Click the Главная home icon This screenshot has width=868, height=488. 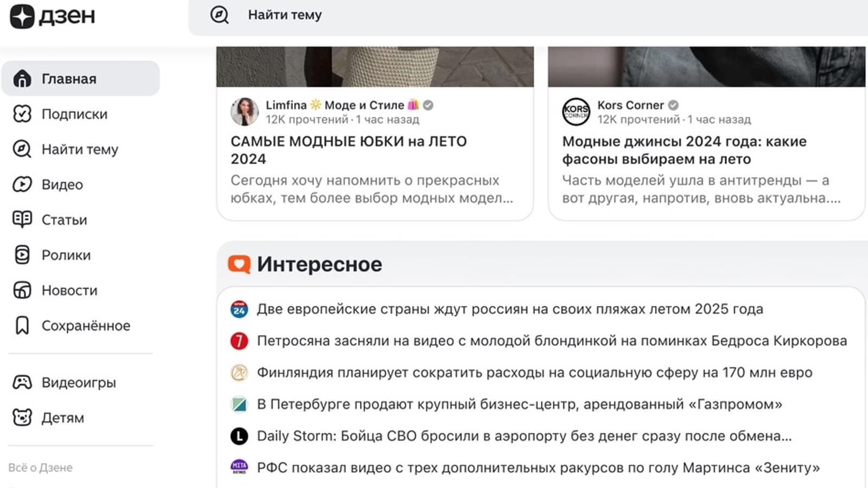coord(22,79)
